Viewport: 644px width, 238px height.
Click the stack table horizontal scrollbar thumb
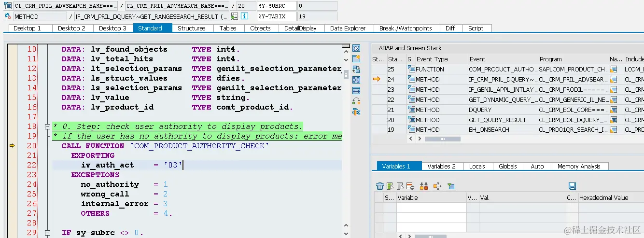(443, 139)
